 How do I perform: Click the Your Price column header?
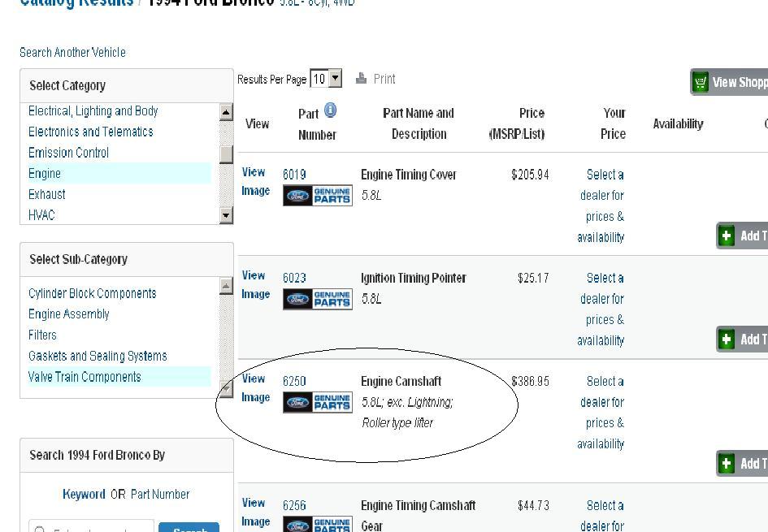click(x=614, y=123)
